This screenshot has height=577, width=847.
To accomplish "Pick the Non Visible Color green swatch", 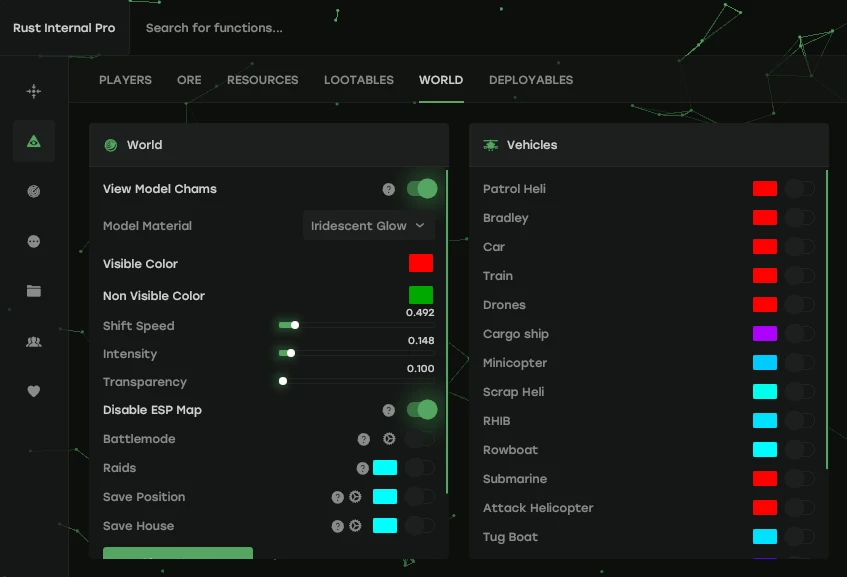I will pyautogui.click(x=421, y=296).
